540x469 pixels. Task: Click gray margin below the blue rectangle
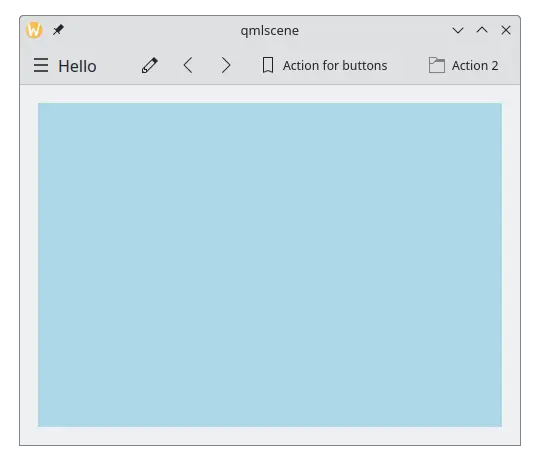(x=270, y=436)
